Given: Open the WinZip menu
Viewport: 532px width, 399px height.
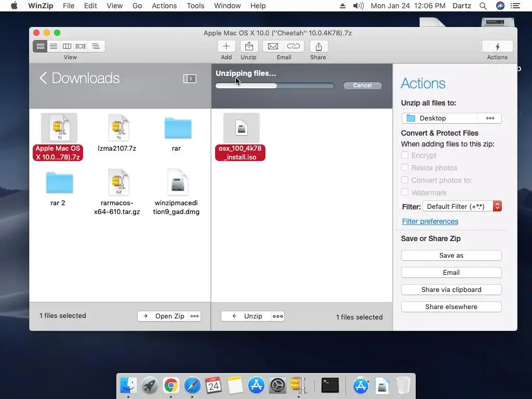Looking at the screenshot, I should (41, 6).
